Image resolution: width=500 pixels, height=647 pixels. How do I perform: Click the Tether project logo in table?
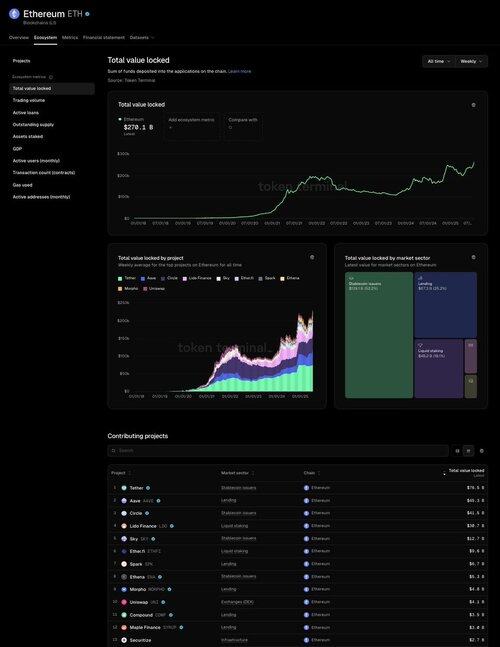coord(124,488)
